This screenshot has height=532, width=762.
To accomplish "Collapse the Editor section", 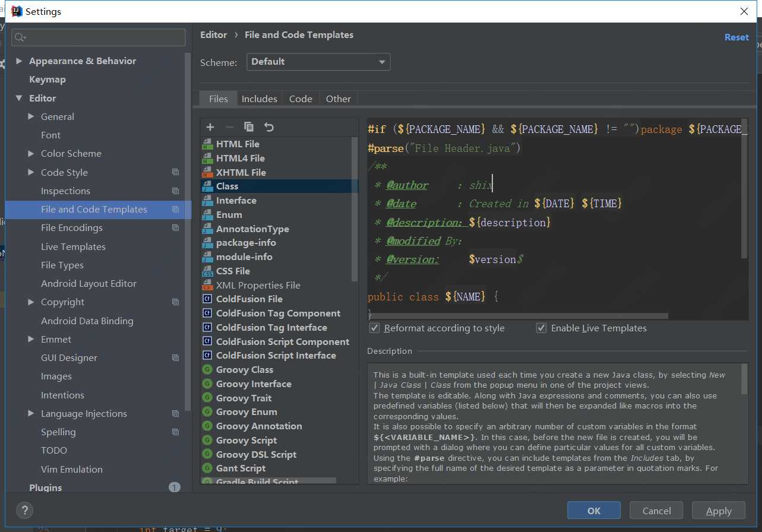I will pos(19,98).
